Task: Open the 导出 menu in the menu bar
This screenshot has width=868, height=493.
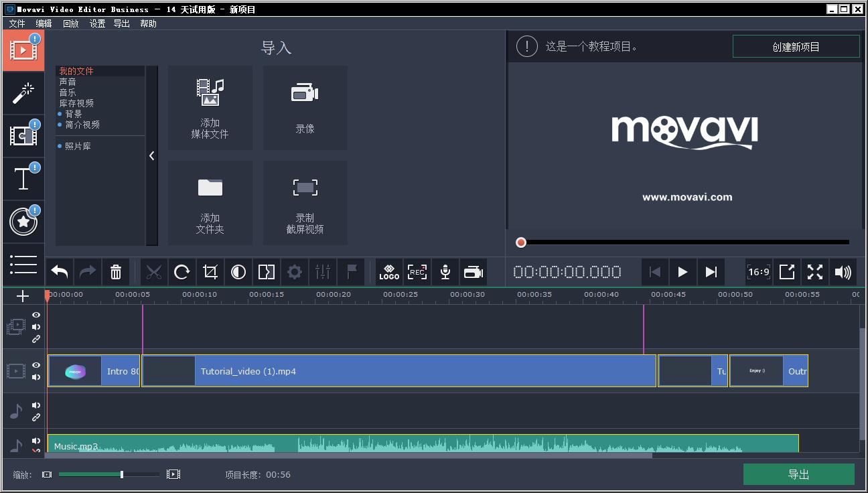Action: point(121,23)
